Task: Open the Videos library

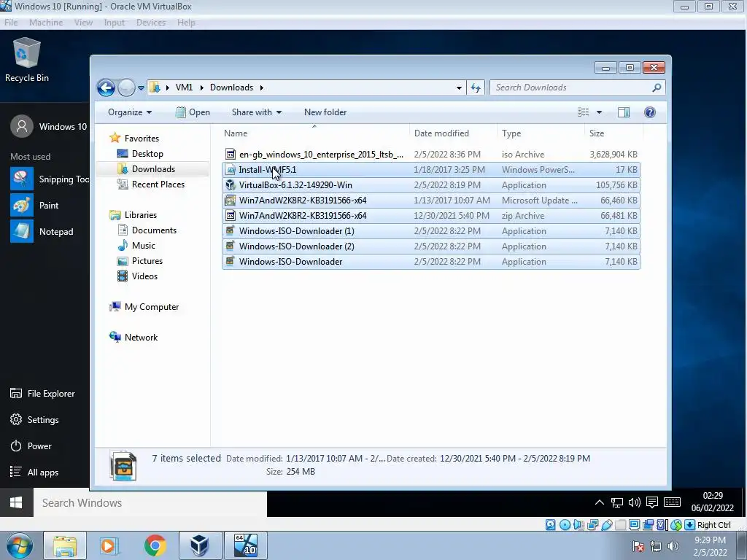Action: [144, 276]
